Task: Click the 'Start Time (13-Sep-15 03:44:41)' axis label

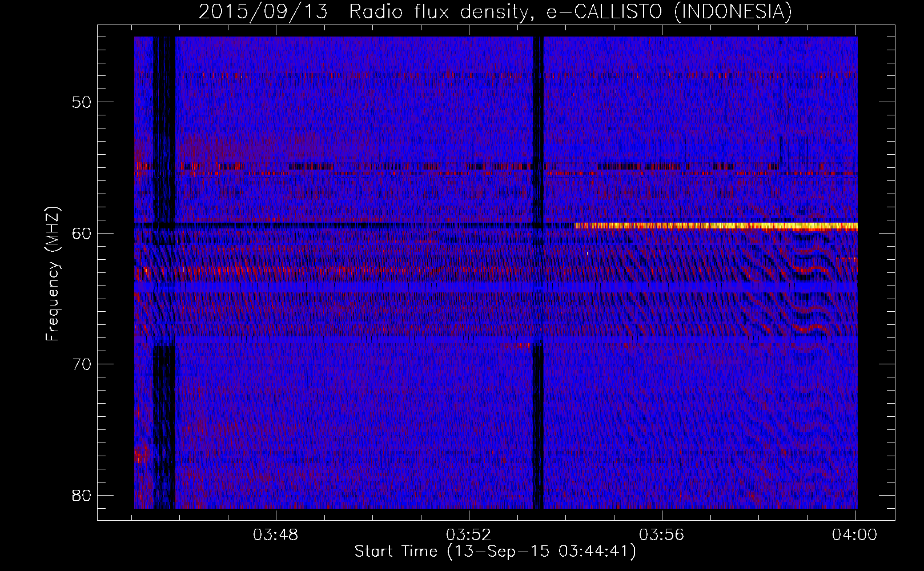Action: [x=495, y=552]
